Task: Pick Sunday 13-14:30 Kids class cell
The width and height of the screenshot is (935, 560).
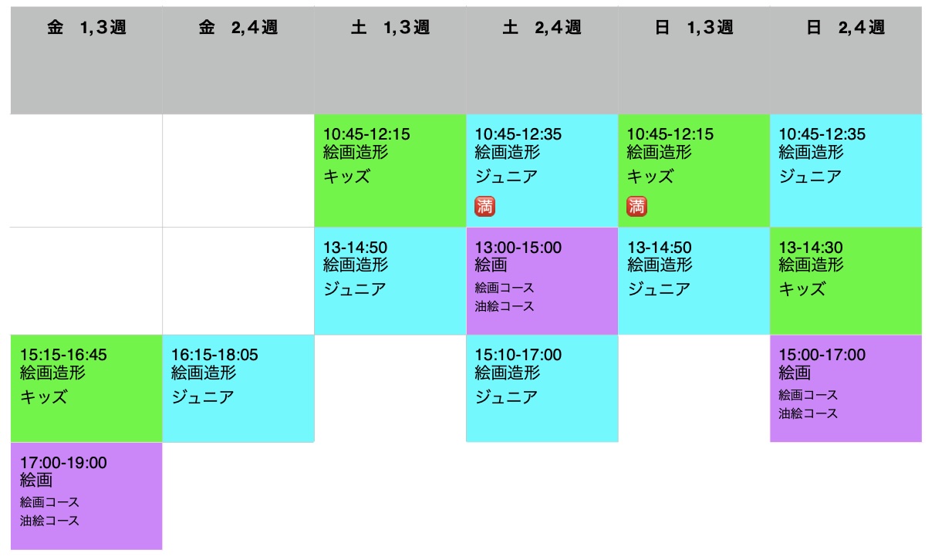Action: [x=846, y=281]
